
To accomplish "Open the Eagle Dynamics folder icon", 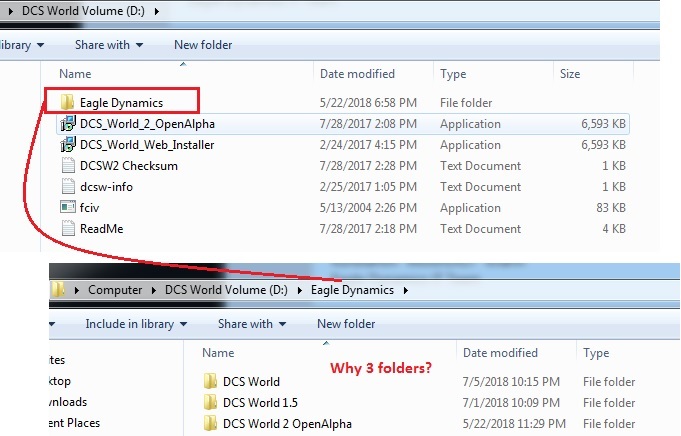I will coord(67,102).
